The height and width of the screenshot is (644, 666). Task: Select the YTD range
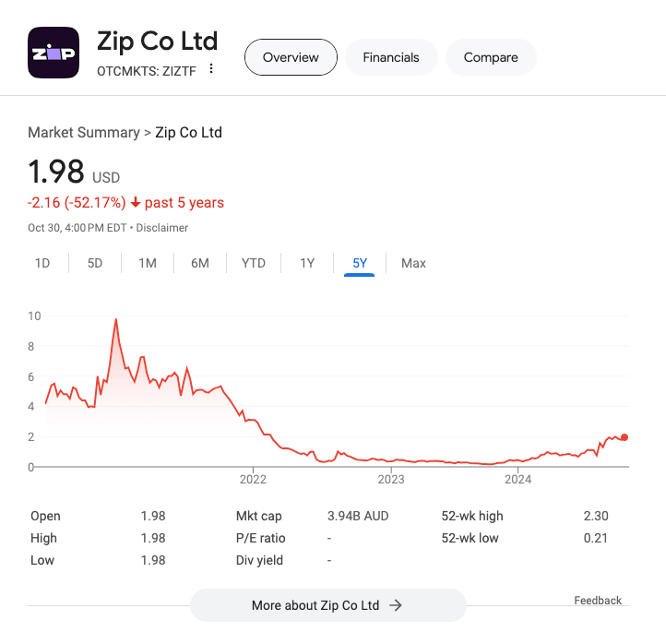(254, 263)
